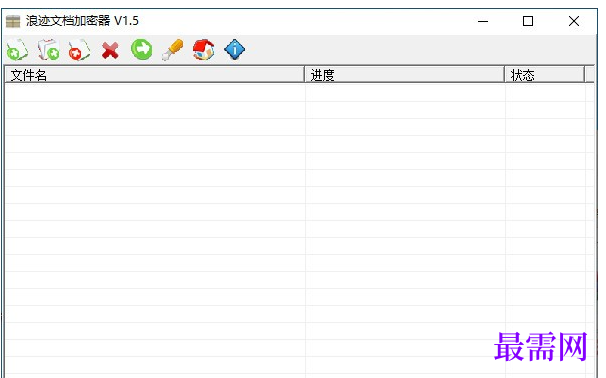Maximize the 浪迹文档加密器 window
The width and height of the screenshot is (606, 378).
point(528,21)
